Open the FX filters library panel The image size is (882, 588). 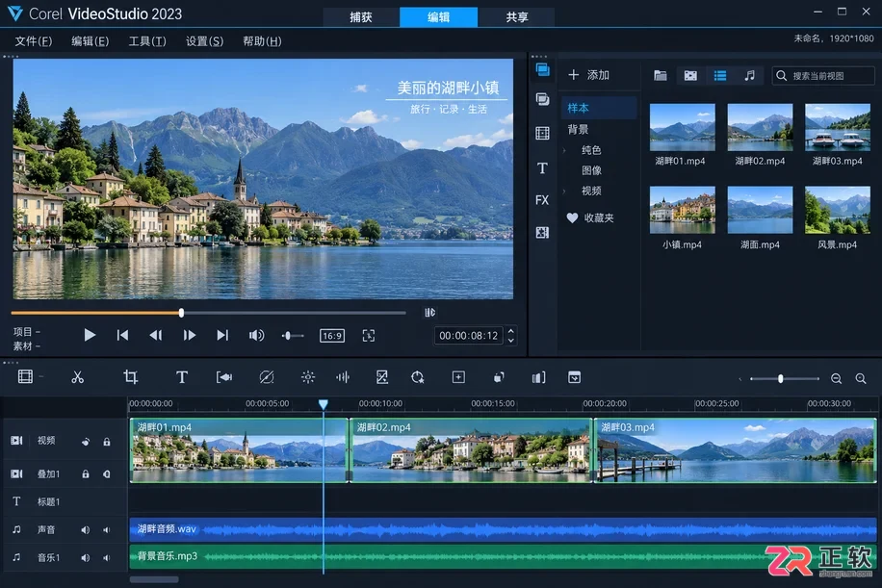coord(542,200)
